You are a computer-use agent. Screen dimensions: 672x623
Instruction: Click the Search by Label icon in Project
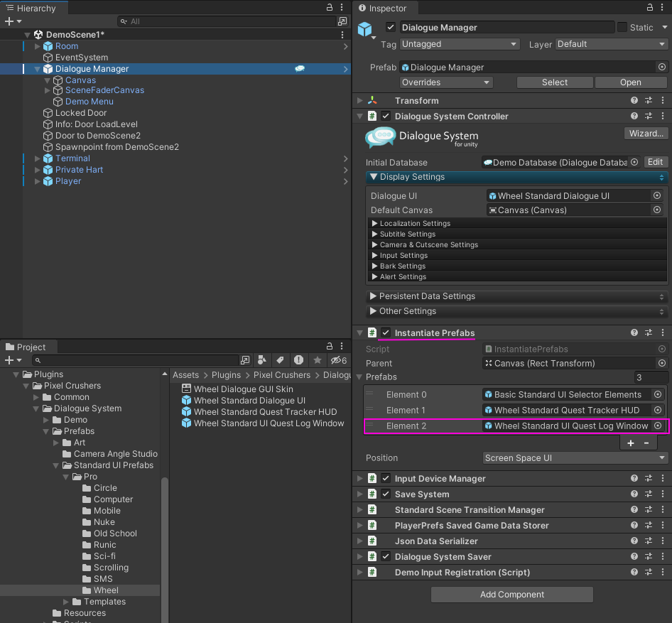pos(281,360)
